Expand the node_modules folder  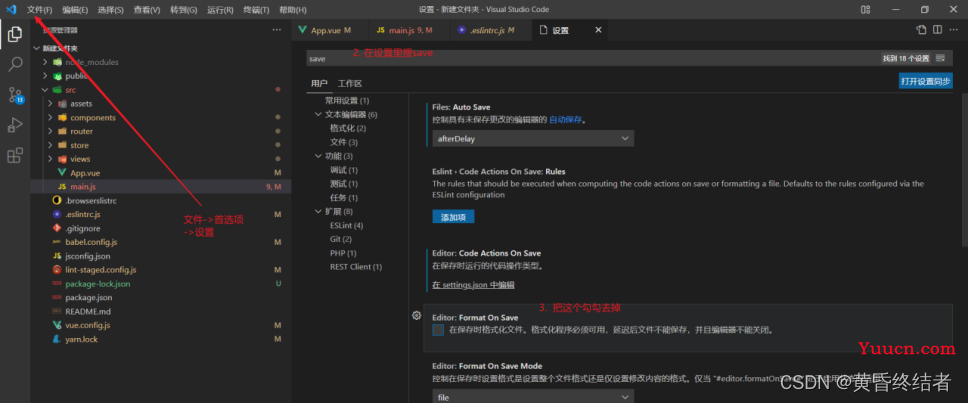45,62
